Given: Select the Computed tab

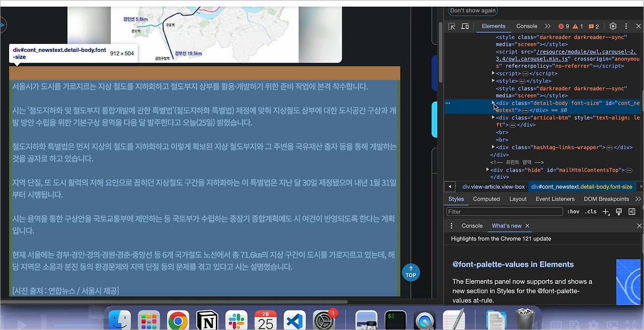Looking at the screenshot, I should coord(487,199).
